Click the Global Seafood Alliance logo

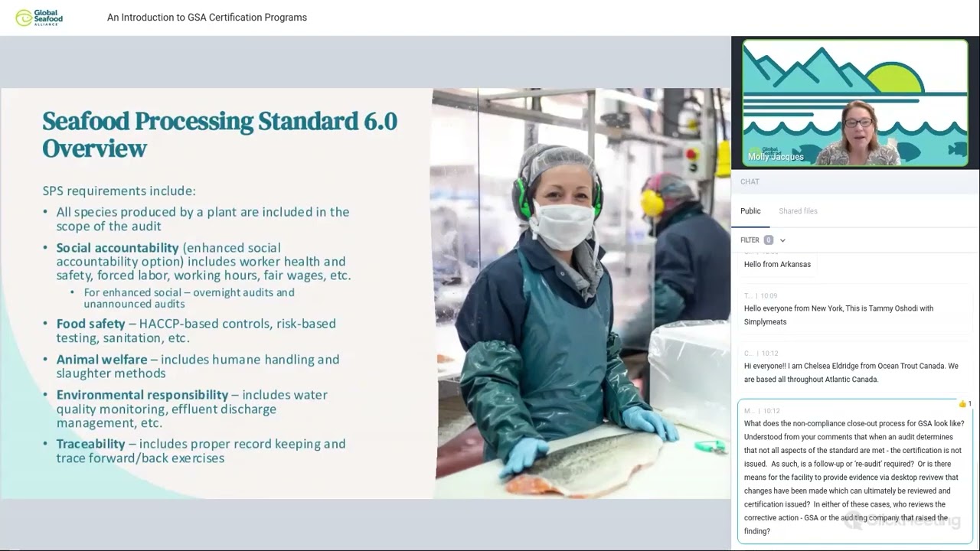pyautogui.click(x=39, y=18)
